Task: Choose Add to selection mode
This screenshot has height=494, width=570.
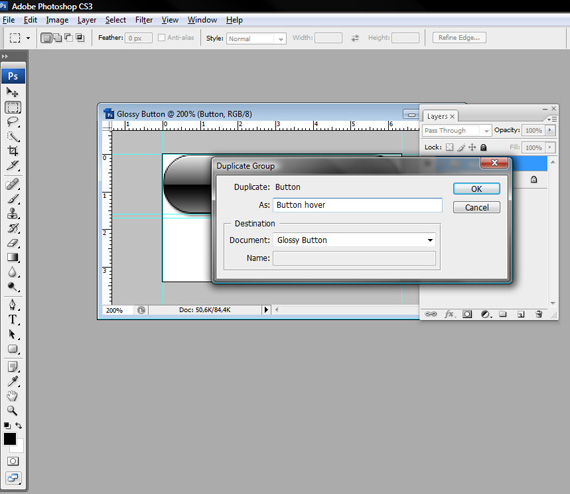Action: [57, 37]
